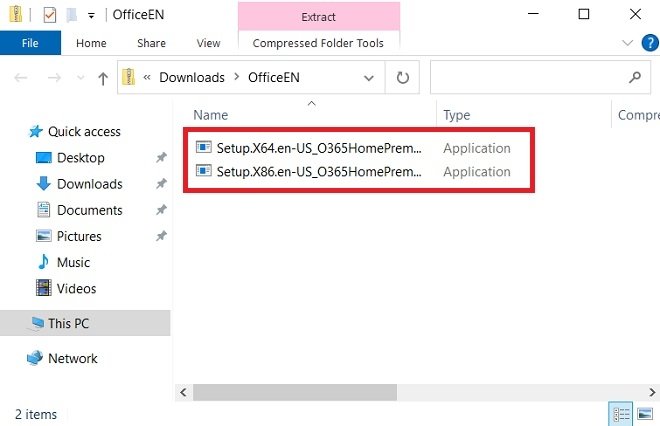Click the New folder quick access icon

(72, 15)
